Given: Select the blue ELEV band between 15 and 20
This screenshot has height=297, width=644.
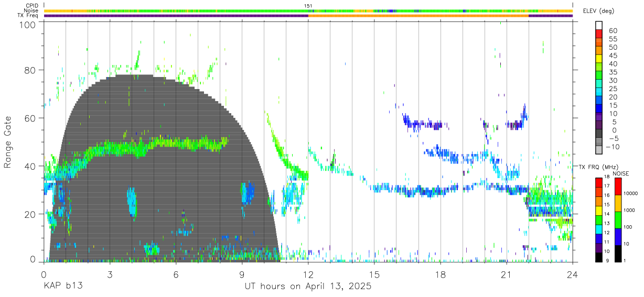Looking at the screenshot, I should (x=599, y=101).
